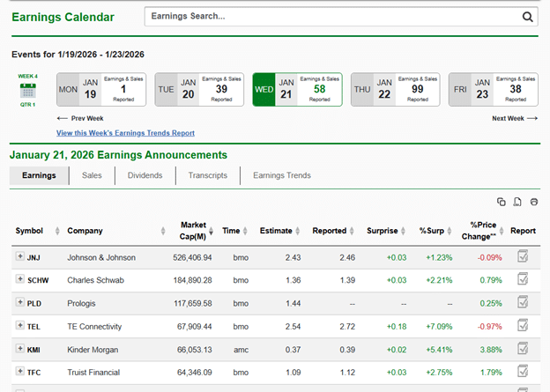Open the Kinder Morgan report icon
Viewport: 550px width, 392px height.
(523, 348)
